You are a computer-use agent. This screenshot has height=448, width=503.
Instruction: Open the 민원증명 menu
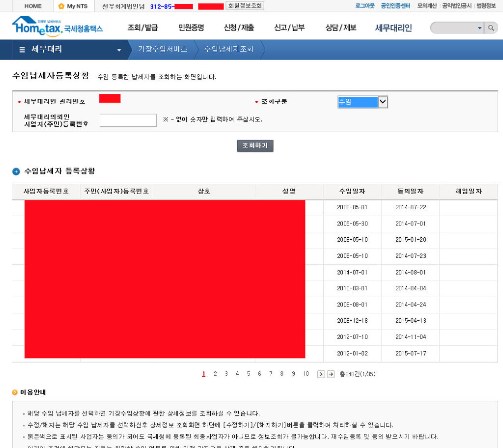(x=191, y=28)
